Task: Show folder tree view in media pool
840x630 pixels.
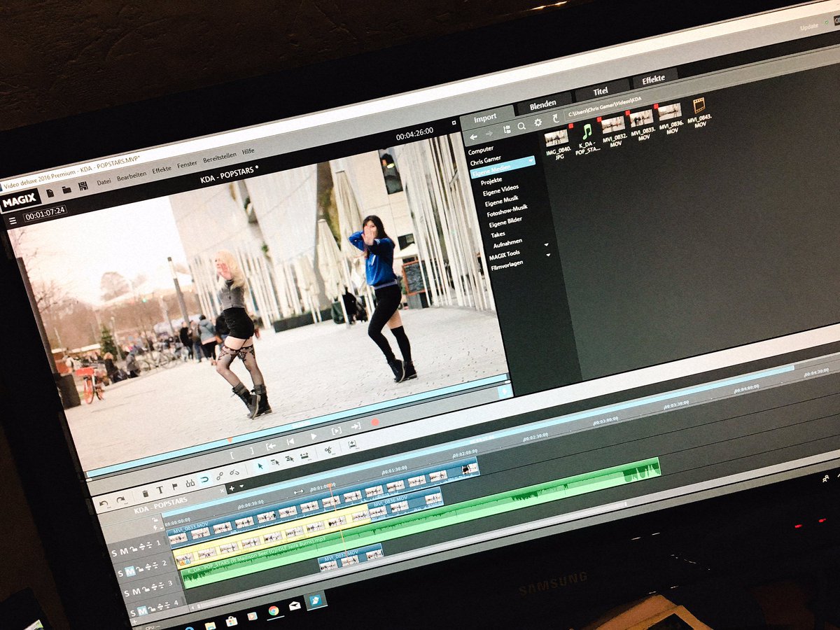Action: [x=507, y=129]
